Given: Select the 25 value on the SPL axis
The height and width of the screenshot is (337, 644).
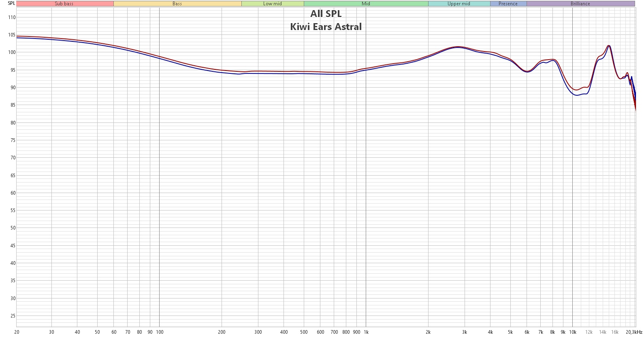Looking at the screenshot, I should 13,316.
